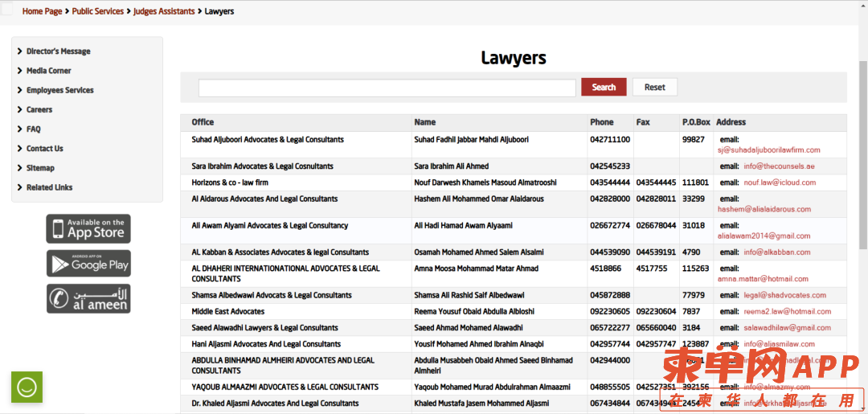Screen dimensions: 868x414
Task: Select P.O.Box value 115263
Action: (695, 268)
